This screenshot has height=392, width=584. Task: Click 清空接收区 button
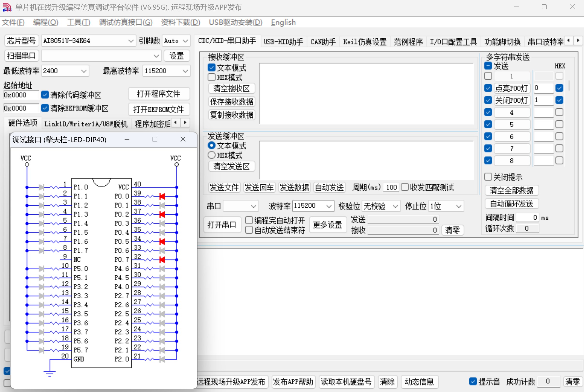[232, 89]
